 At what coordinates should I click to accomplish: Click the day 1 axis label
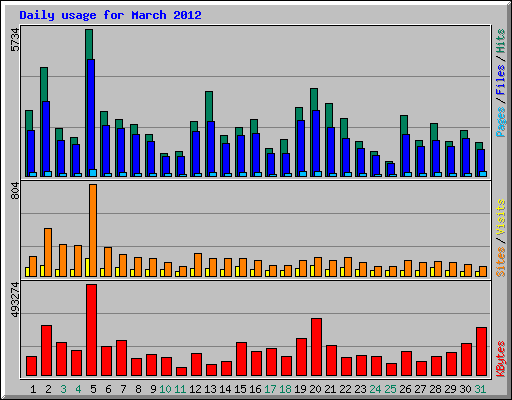(x=33, y=389)
